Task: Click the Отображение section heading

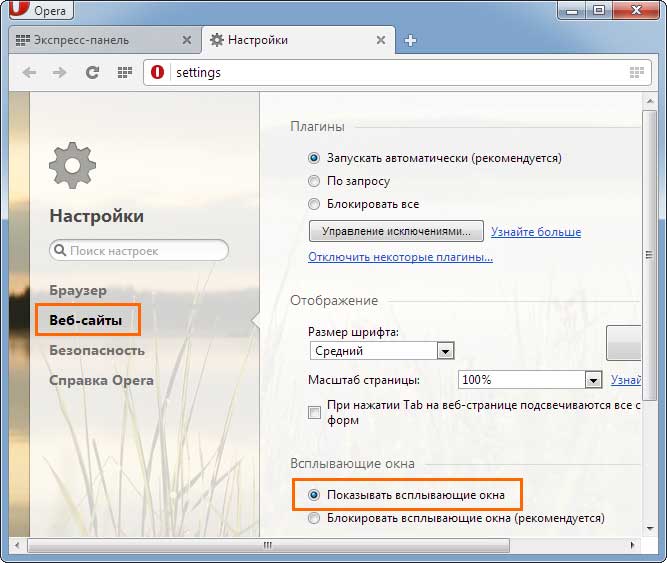Action: [334, 301]
